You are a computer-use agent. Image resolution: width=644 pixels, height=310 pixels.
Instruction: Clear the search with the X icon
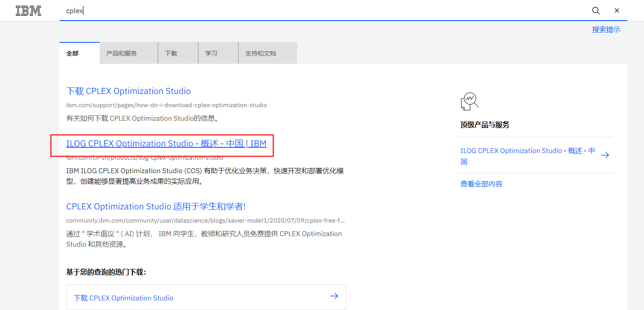616,10
